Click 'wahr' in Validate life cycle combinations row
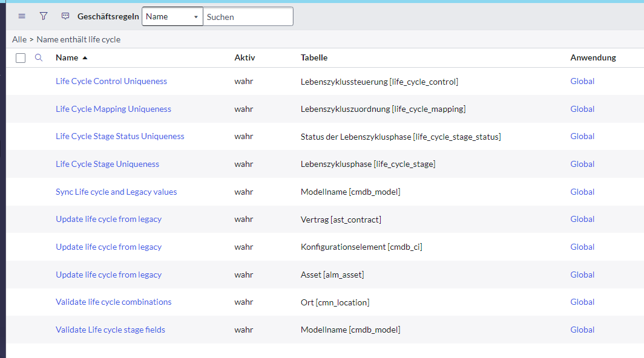 [244, 302]
